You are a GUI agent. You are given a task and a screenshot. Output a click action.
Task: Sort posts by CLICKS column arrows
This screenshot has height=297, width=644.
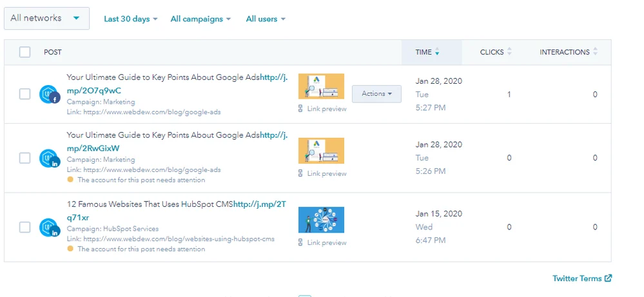click(509, 52)
